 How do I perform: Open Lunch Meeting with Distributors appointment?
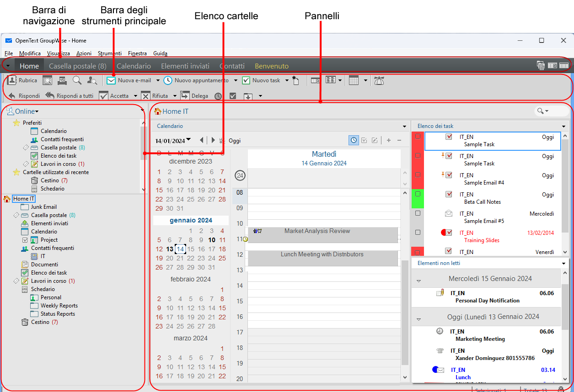click(322, 258)
